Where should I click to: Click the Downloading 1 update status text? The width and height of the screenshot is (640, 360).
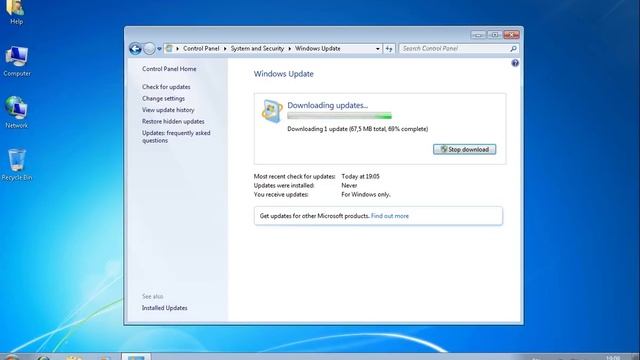(358, 129)
